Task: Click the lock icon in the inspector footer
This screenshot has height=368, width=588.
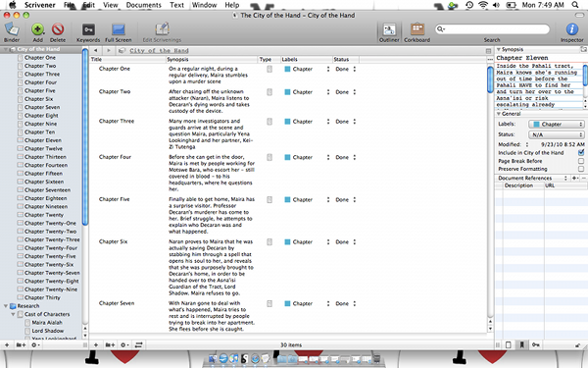Action: (577, 345)
